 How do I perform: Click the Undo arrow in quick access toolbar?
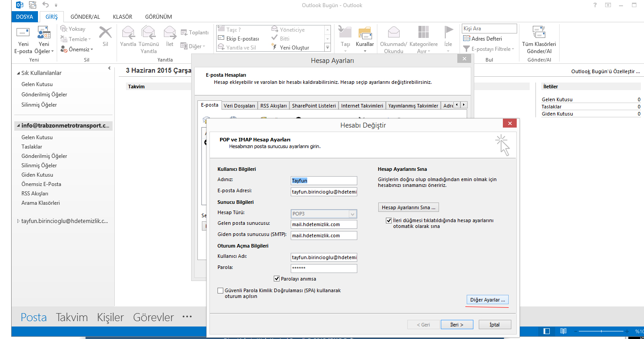(x=46, y=5)
